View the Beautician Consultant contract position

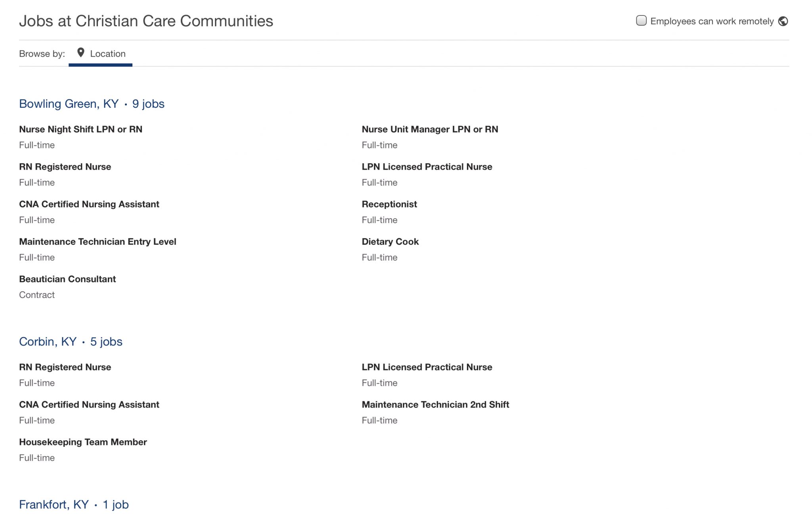pyautogui.click(x=67, y=279)
